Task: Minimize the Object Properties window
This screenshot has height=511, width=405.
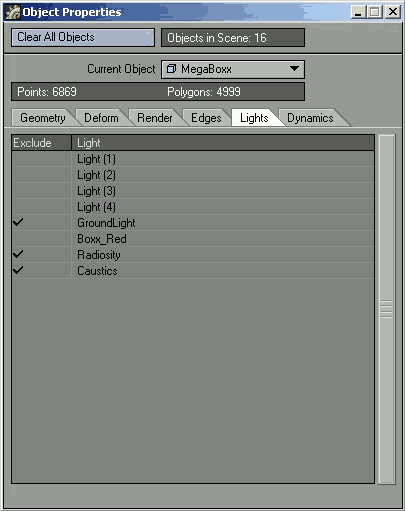Action: (x=358, y=12)
